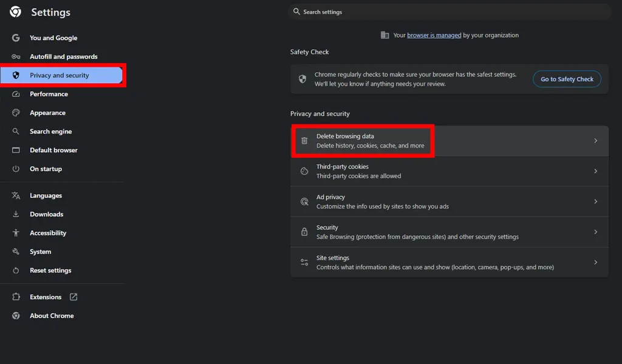Click the Extensions external-link icon
The image size is (622, 364).
(73, 297)
